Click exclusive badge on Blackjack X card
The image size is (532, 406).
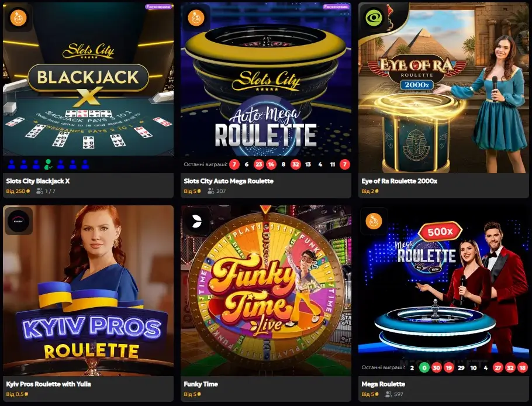click(158, 6)
